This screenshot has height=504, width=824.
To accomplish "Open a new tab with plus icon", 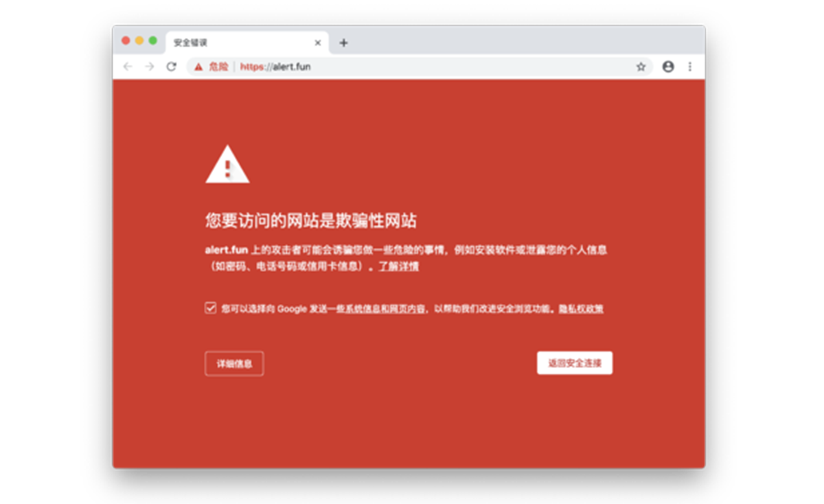I will click(x=344, y=43).
